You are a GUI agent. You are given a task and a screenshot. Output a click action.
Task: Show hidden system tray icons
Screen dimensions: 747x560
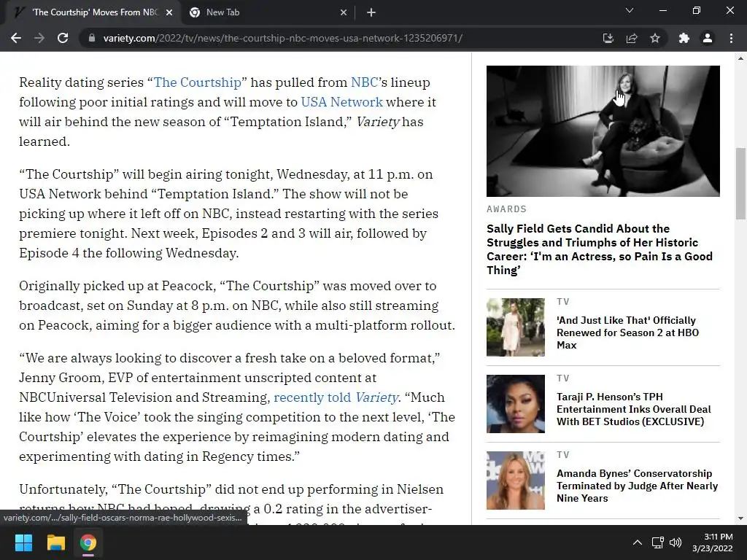pyautogui.click(x=637, y=542)
